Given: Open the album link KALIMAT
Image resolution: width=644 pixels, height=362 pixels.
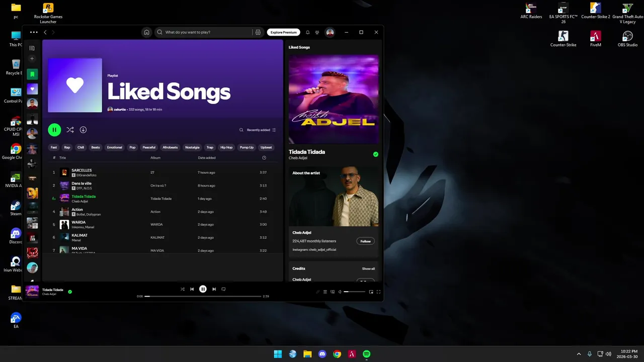Looking at the screenshot, I should pos(157,237).
